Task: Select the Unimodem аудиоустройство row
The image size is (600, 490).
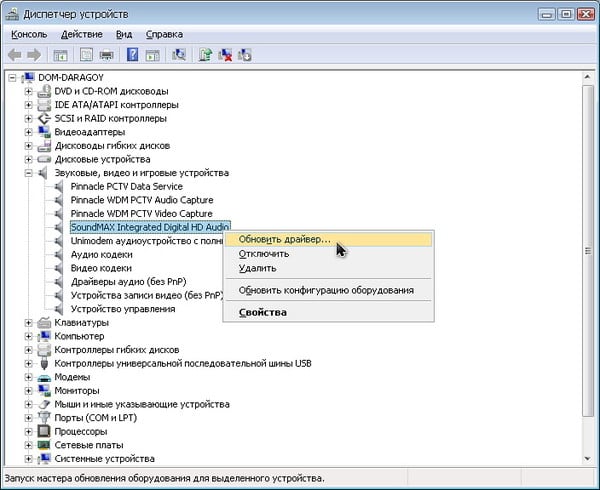Action: pos(147,241)
